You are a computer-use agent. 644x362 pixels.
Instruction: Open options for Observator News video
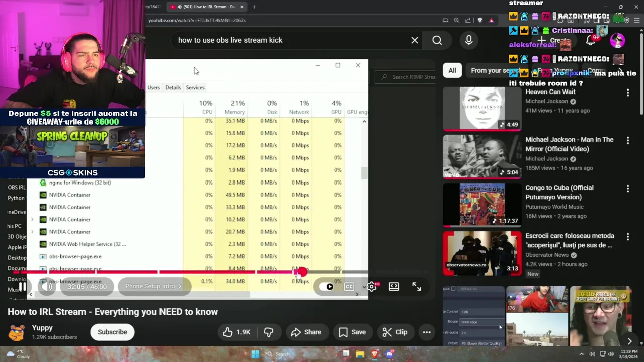click(x=628, y=236)
